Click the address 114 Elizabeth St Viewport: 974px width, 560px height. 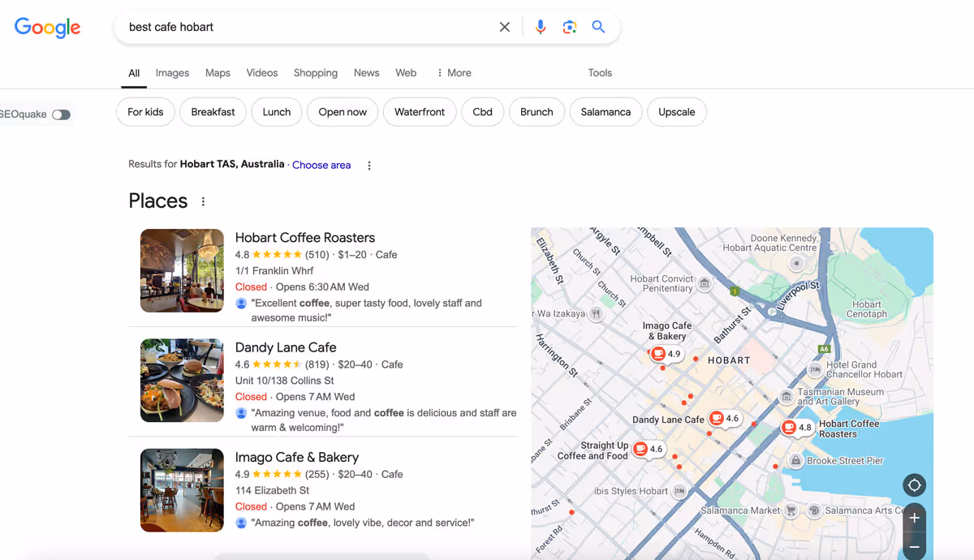[273, 490]
